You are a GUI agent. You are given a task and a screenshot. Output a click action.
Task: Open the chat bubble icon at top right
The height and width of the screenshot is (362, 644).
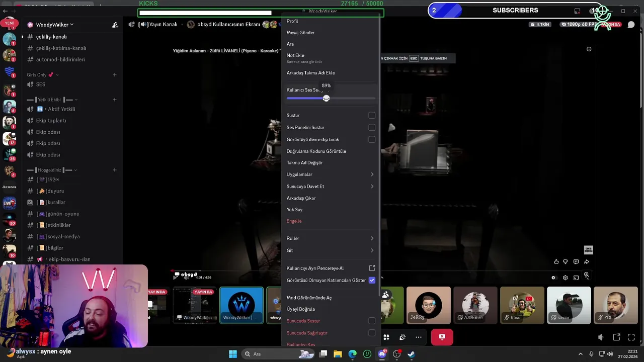point(631,25)
